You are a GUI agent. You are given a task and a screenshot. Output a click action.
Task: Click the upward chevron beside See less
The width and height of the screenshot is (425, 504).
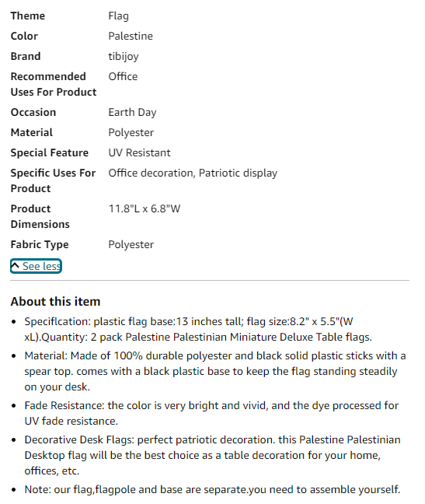(x=15, y=266)
